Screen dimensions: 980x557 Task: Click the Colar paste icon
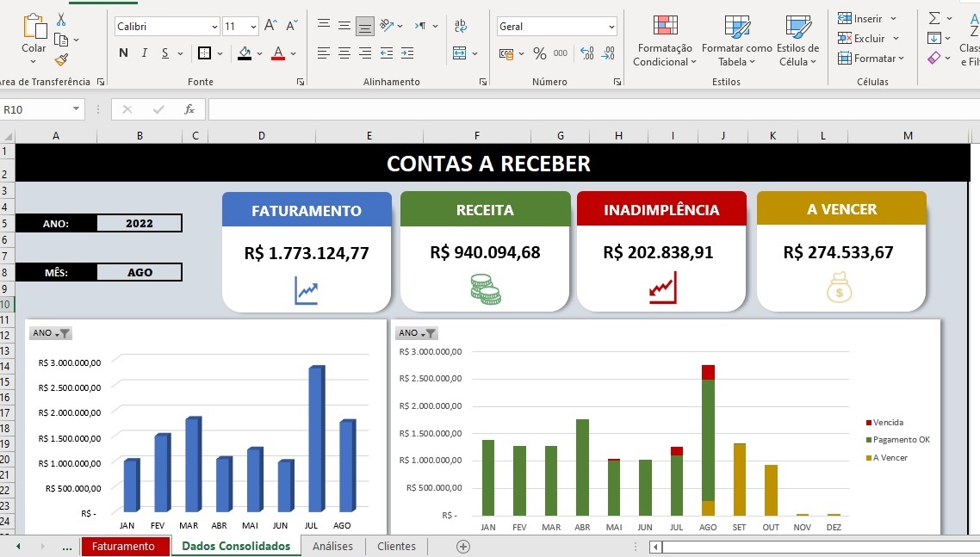point(34,28)
